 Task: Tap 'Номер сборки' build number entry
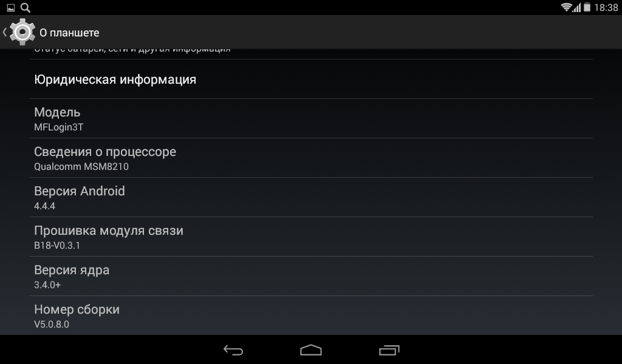coord(311,315)
